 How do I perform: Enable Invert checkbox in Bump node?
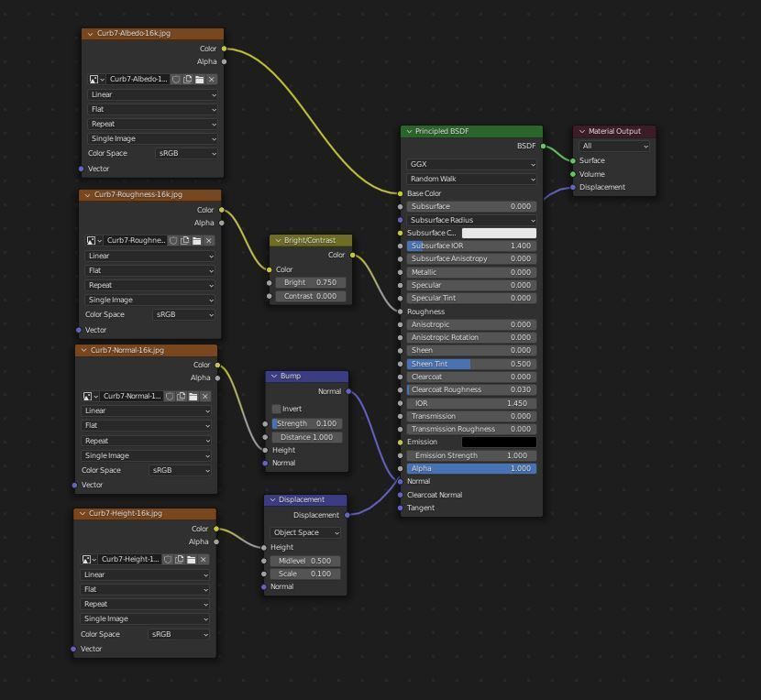[276, 409]
